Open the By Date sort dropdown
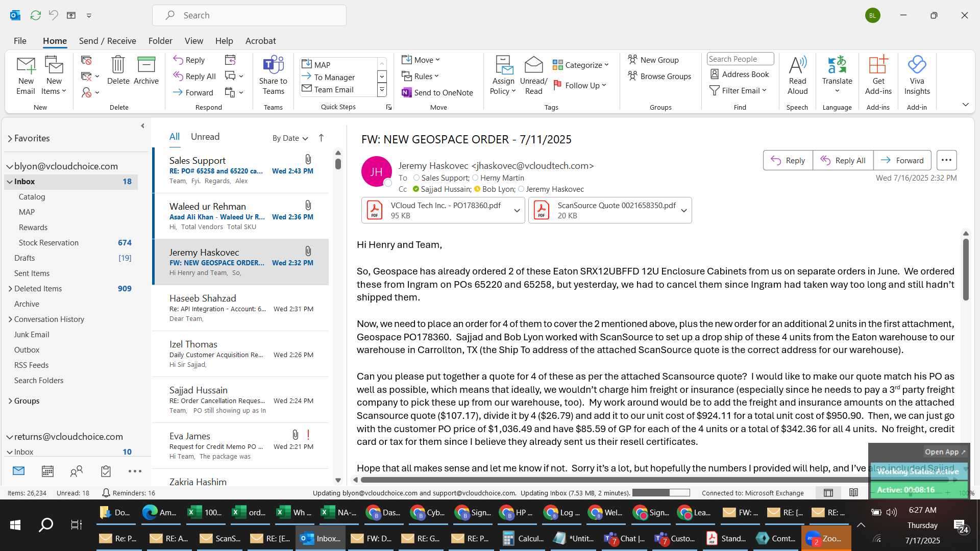980x551 pixels. pyautogui.click(x=290, y=138)
